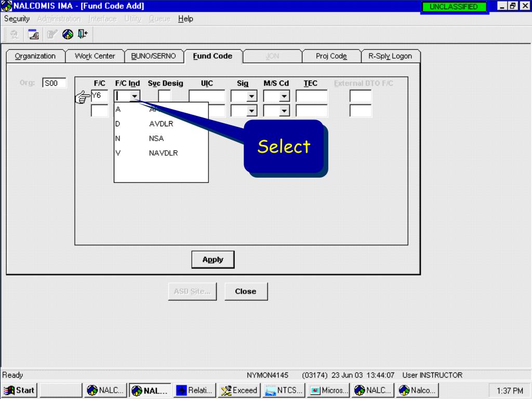532x399 pixels.
Task: Switch to the R-Sply Logon tab
Action: [390, 56]
